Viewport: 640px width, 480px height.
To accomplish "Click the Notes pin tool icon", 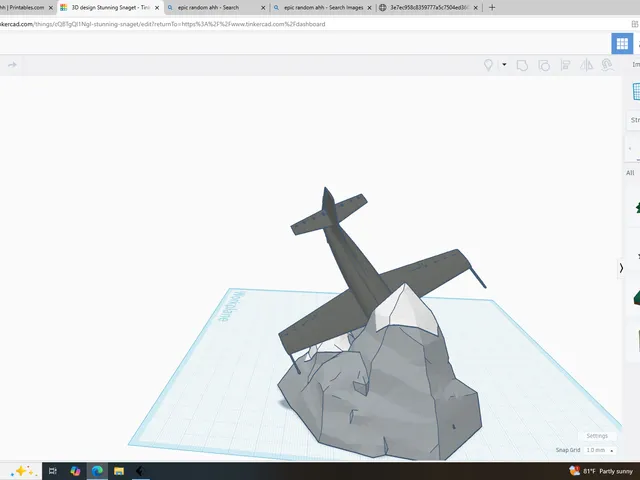I will click(x=488, y=65).
